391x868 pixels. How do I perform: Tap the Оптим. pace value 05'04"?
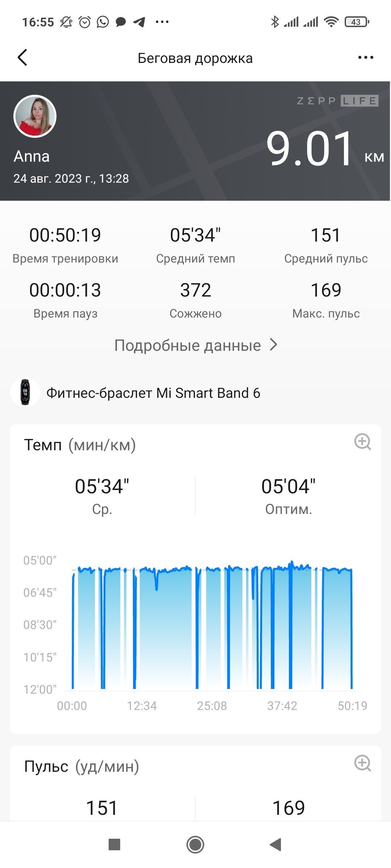[x=288, y=486]
